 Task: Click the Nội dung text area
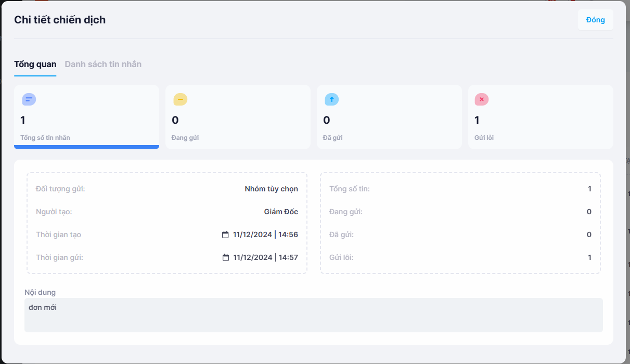[313, 315]
